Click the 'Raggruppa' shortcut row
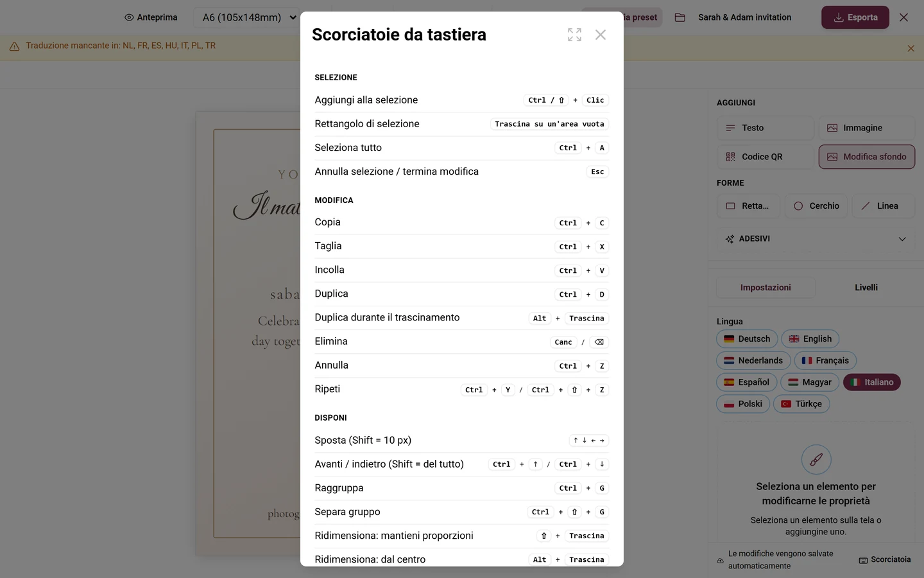924x578 pixels. point(461,488)
